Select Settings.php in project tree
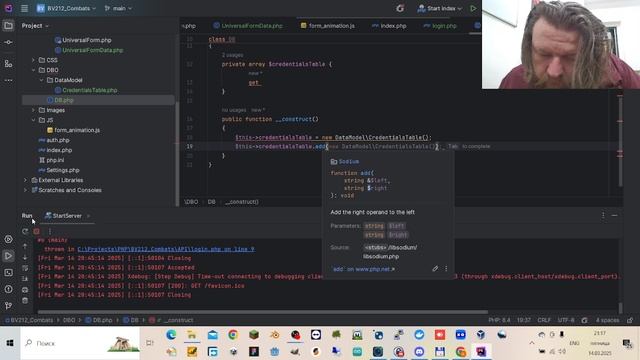Screen dimensions: 640x360 point(62,170)
